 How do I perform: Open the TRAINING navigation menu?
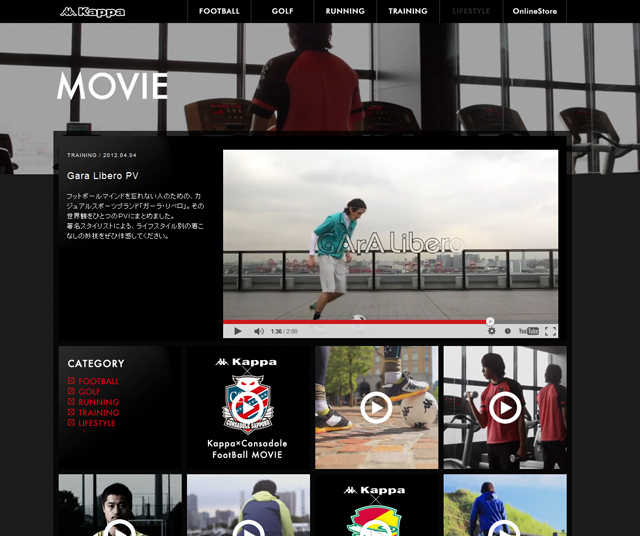408,11
